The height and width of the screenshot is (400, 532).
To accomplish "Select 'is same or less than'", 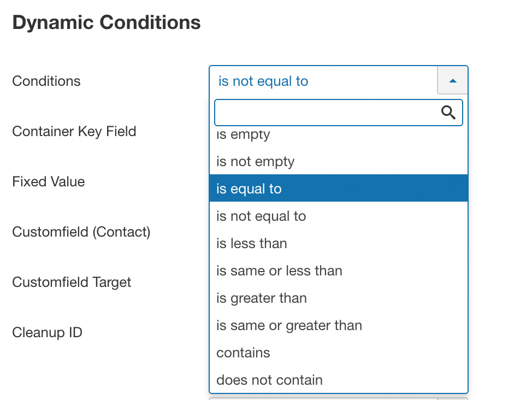I will 339,270.
